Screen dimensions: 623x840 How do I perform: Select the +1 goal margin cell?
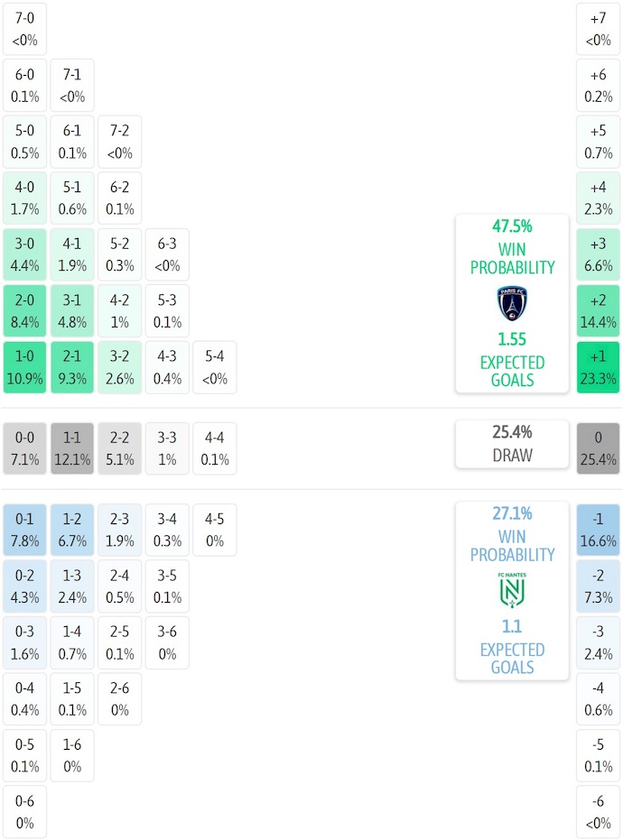[x=598, y=367]
